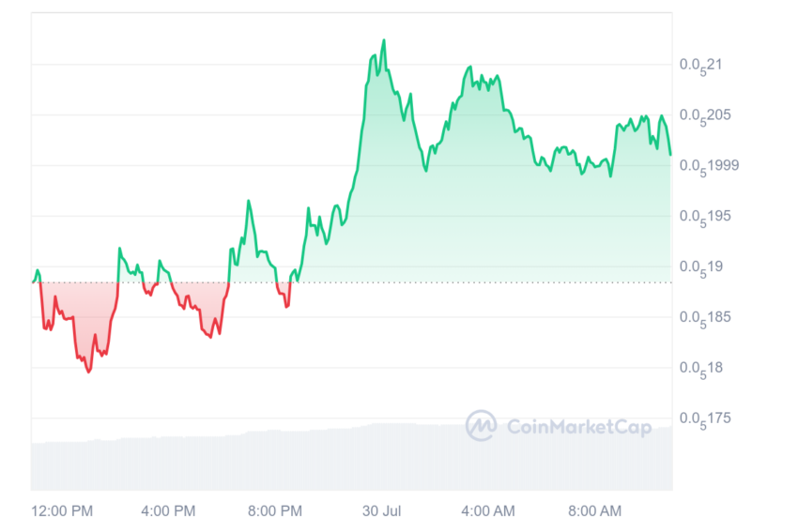798x532 pixels.
Task: Select the 8:00 AM time label
Action: click(595, 510)
